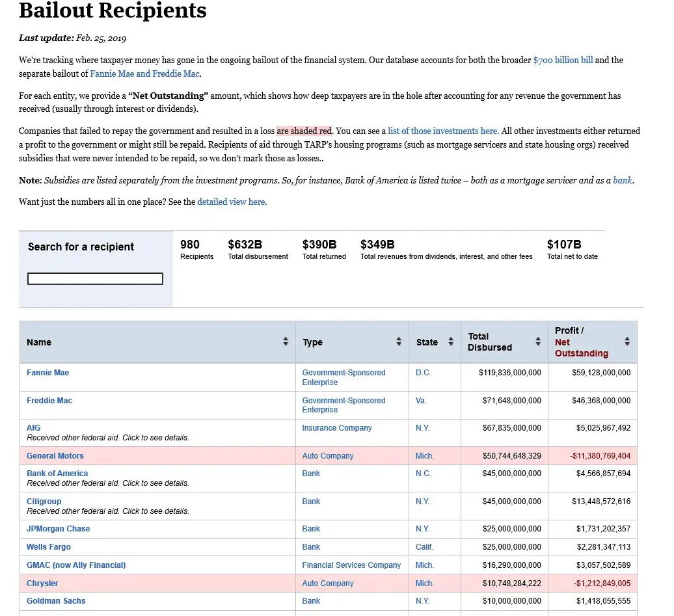
Task: Click Bank type in JPMorgan Chase row
Action: pos(311,529)
